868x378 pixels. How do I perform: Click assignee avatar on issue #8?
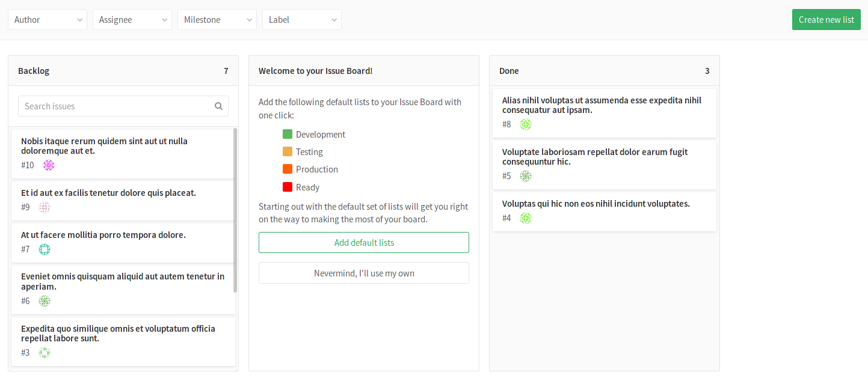[526, 124]
